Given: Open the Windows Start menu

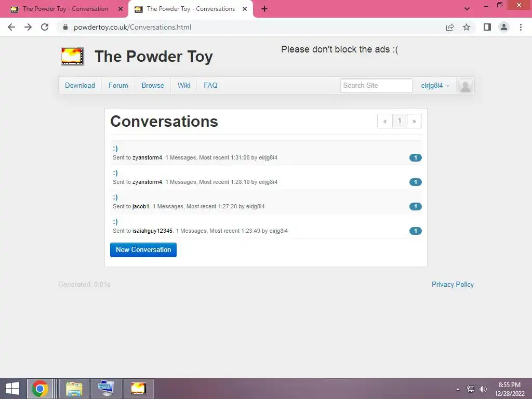Looking at the screenshot, I should point(12,389).
